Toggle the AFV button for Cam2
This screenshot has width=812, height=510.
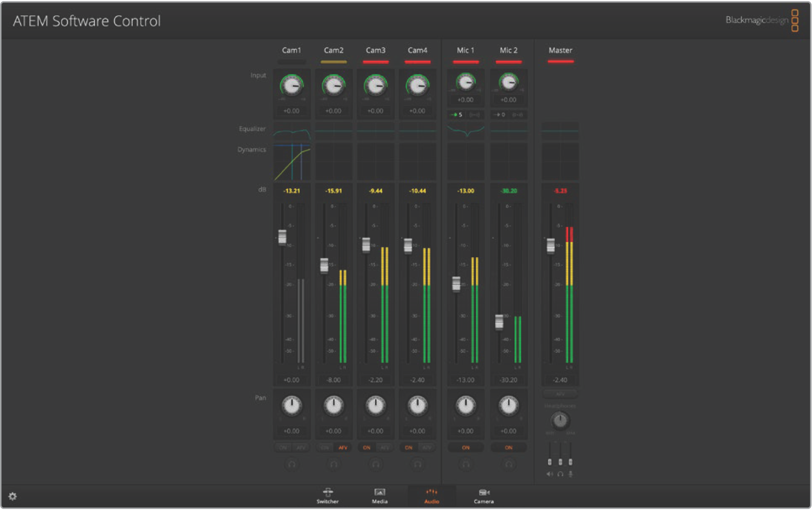coord(343,448)
